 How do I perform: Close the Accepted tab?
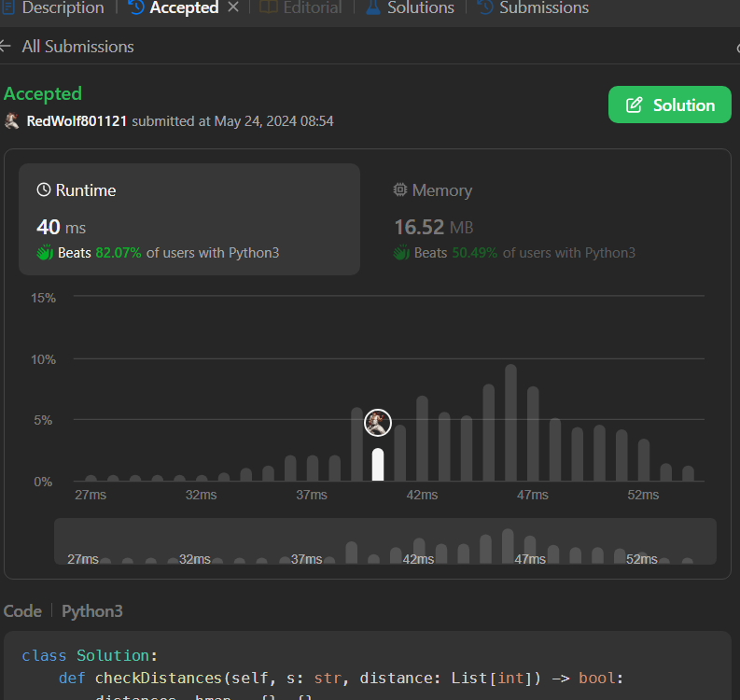pos(233,8)
